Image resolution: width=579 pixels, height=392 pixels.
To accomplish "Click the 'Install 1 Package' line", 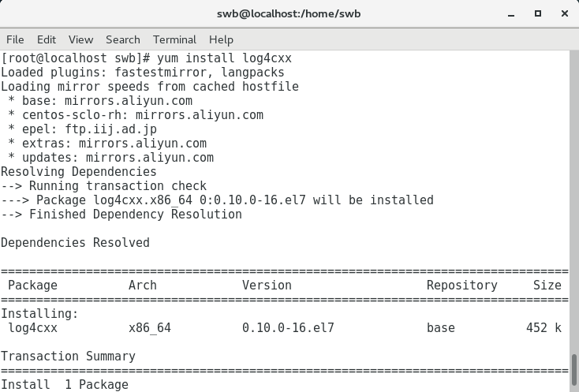I will (x=65, y=385).
